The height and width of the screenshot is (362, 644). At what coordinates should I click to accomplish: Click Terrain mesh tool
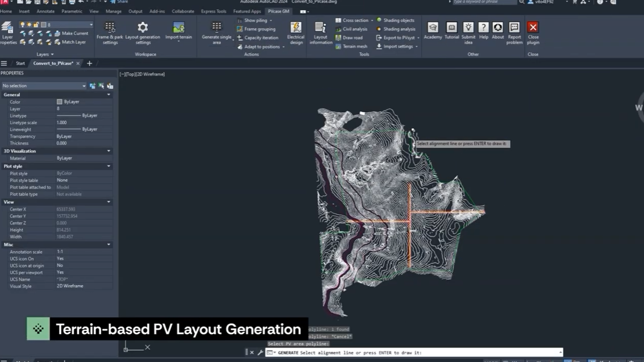coord(351,46)
